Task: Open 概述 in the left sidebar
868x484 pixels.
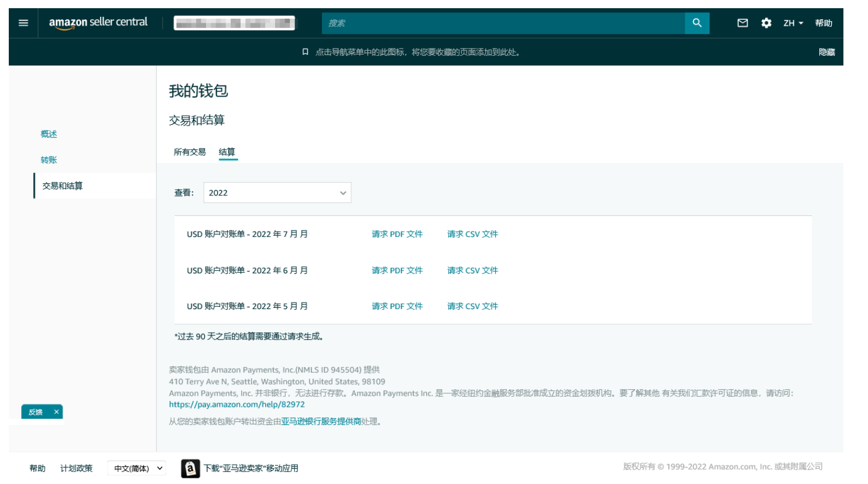Action: (x=49, y=134)
